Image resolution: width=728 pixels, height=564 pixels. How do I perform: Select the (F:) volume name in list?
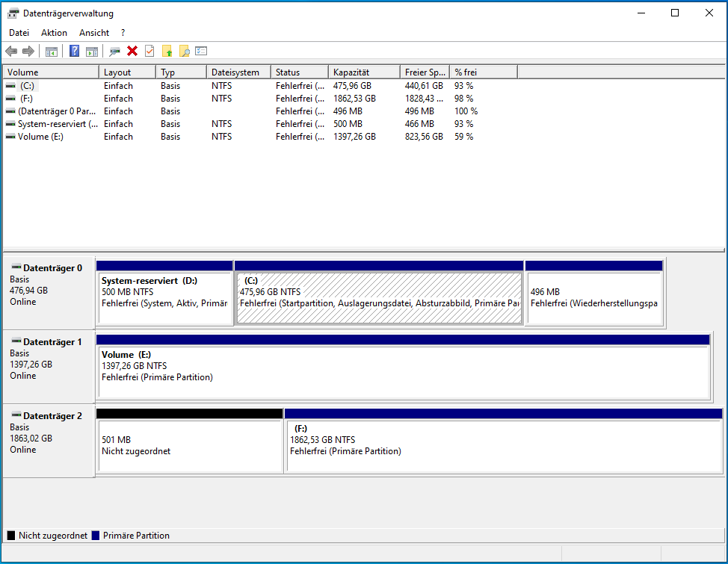(26, 99)
